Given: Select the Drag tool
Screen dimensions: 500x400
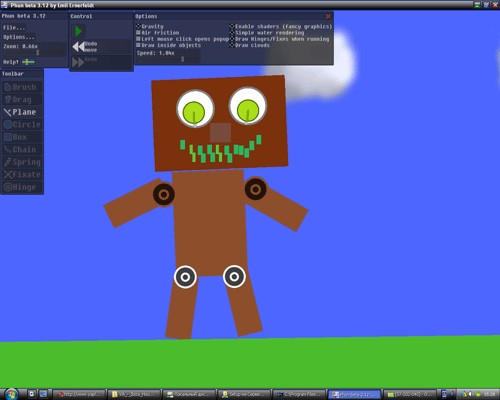Looking at the screenshot, I should point(22,100).
